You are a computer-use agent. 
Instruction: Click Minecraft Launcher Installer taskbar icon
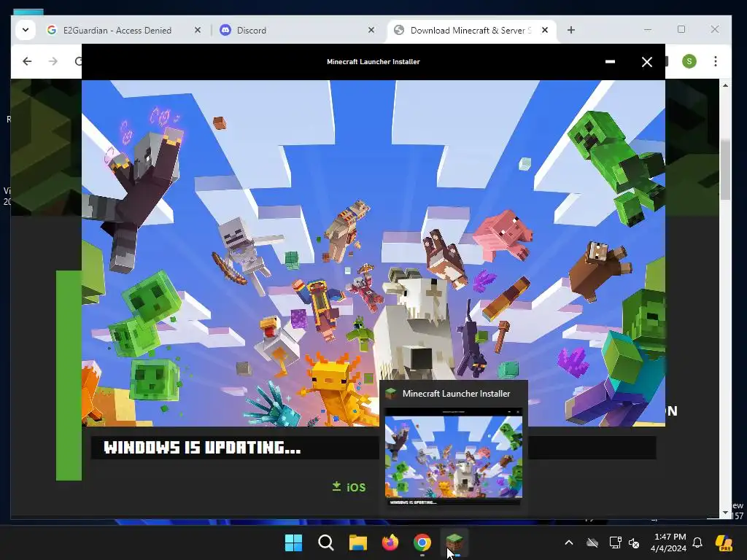454,542
